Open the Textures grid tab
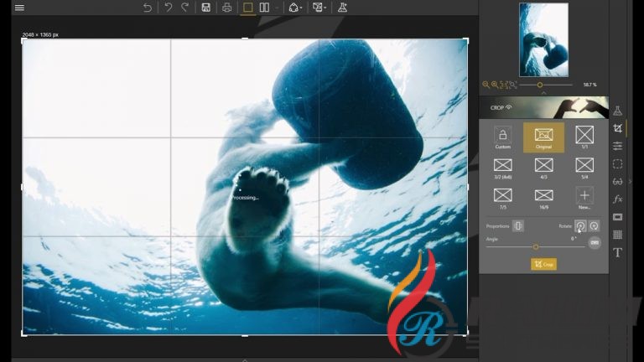 (617, 235)
